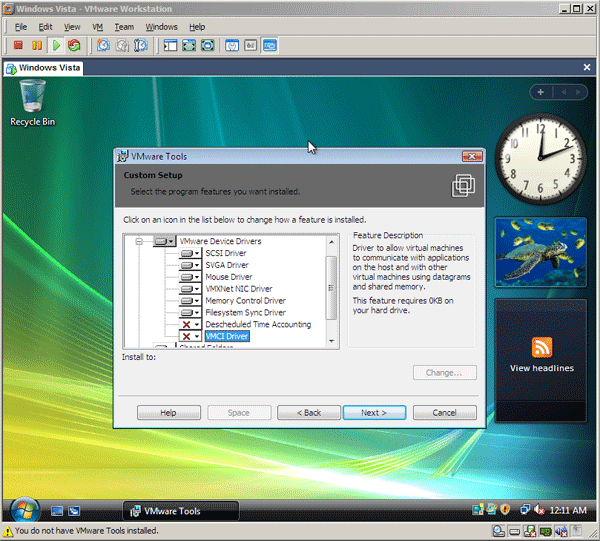Open SVGA Driver feature dropdown

point(190,265)
